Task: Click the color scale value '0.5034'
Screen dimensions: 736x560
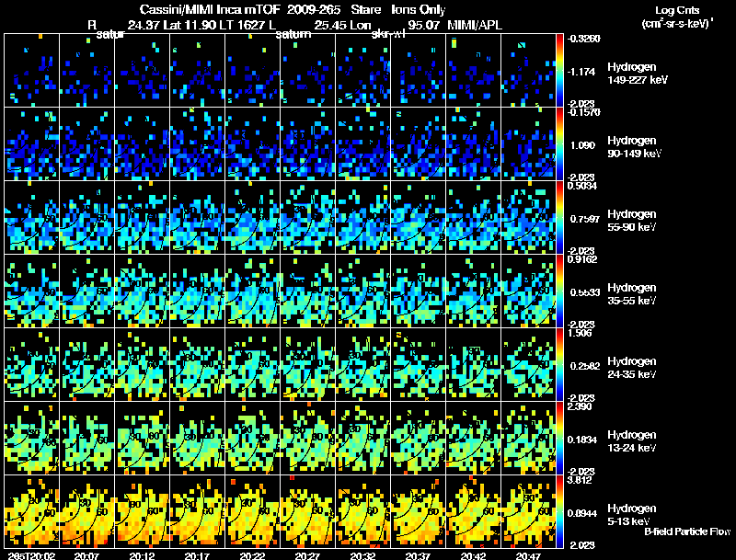Action: pyautogui.click(x=582, y=186)
